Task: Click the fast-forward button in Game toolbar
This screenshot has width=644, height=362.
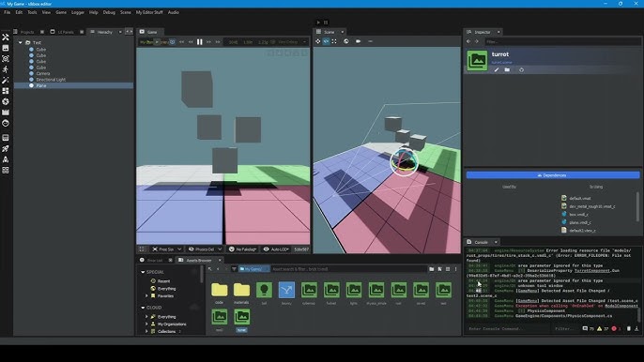Action: 218,42
